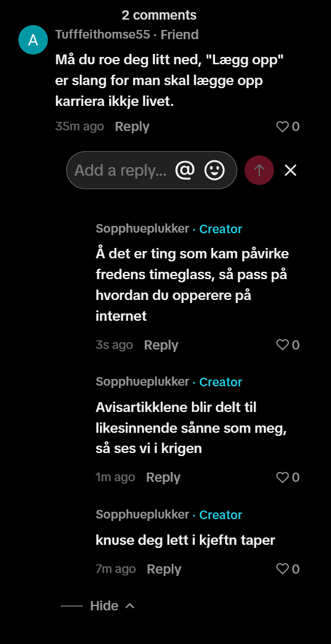Open the Tufffeithomse55 username link
The height and width of the screenshot is (644, 331).
(x=103, y=34)
